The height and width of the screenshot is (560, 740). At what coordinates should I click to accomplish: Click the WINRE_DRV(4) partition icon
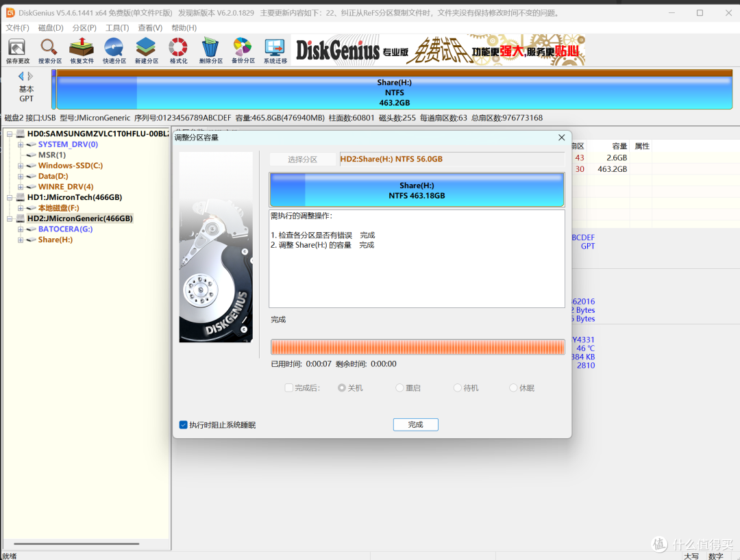pos(32,187)
